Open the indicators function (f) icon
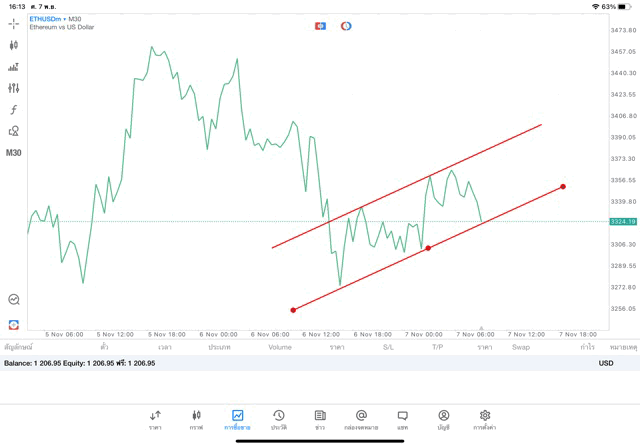 coord(14,109)
